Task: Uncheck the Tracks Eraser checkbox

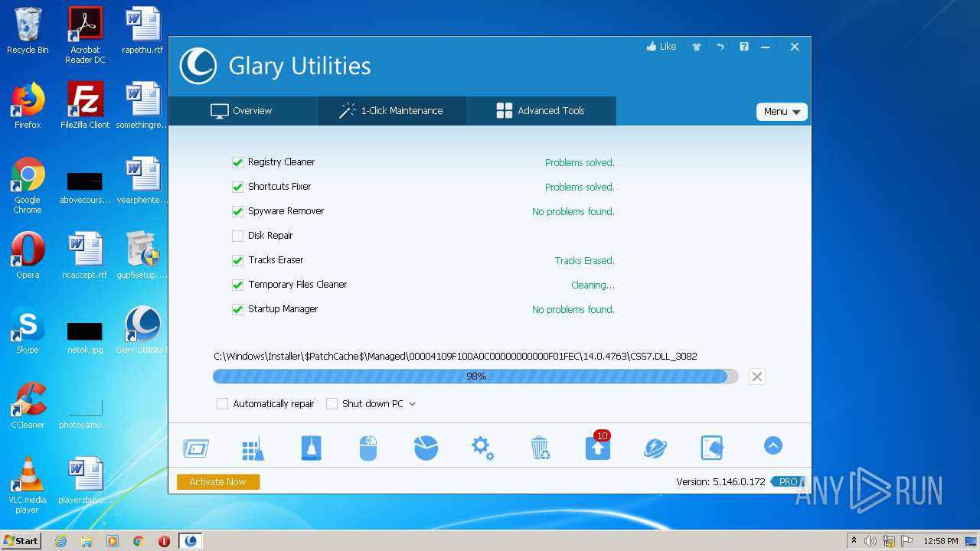Action: (x=237, y=260)
